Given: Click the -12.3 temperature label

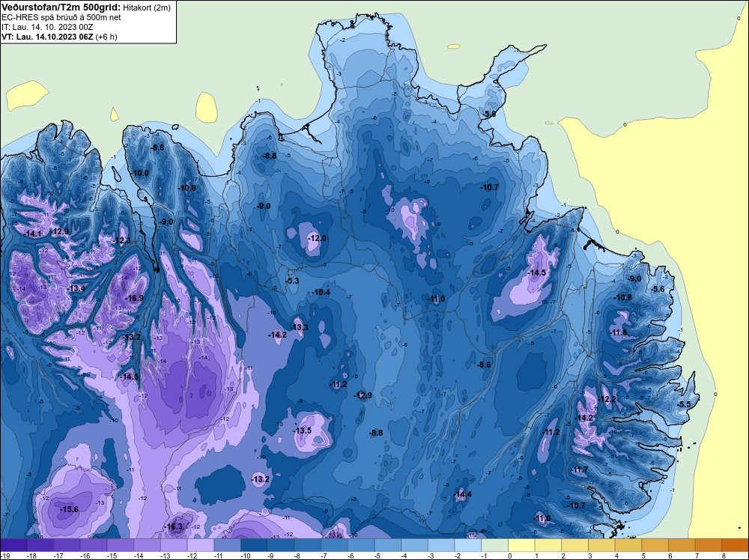Looking at the screenshot, I should click(122, 240).
